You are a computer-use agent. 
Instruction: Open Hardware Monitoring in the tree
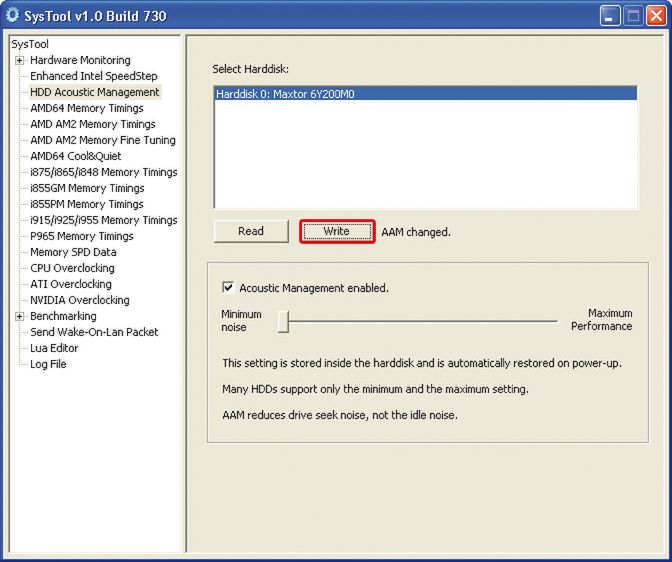tap(80, 60)
